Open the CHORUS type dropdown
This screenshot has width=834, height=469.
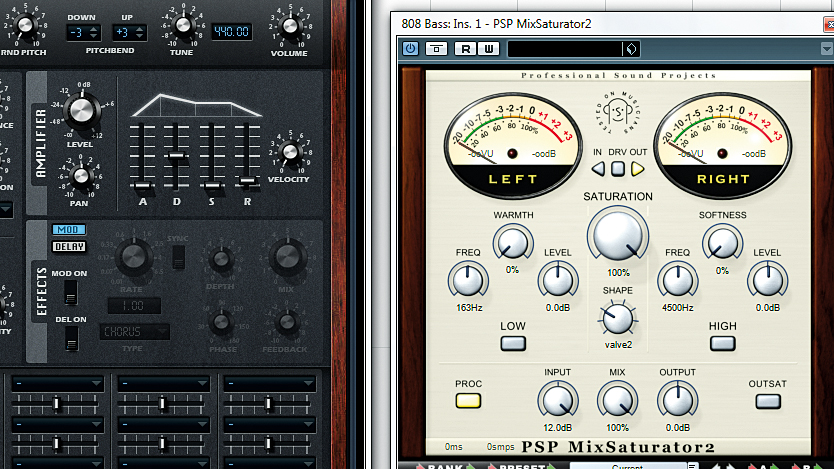coord(135,332)
